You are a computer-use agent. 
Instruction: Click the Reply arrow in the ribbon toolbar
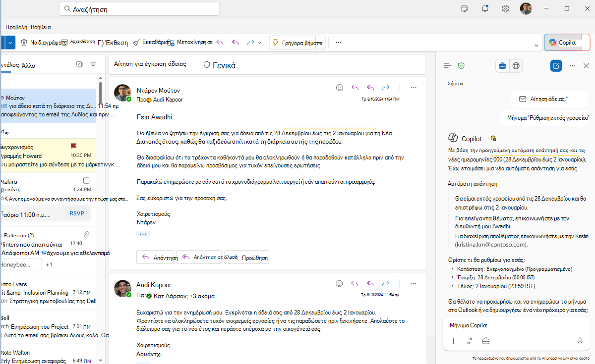pos(220,43)
